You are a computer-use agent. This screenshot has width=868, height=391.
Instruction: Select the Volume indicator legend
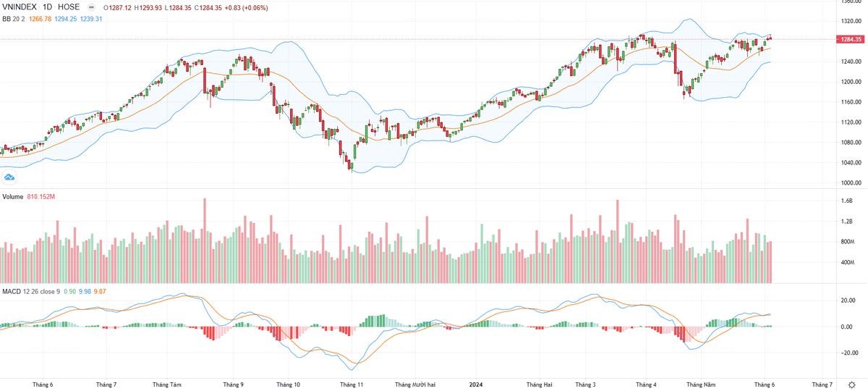click(13, 197)
